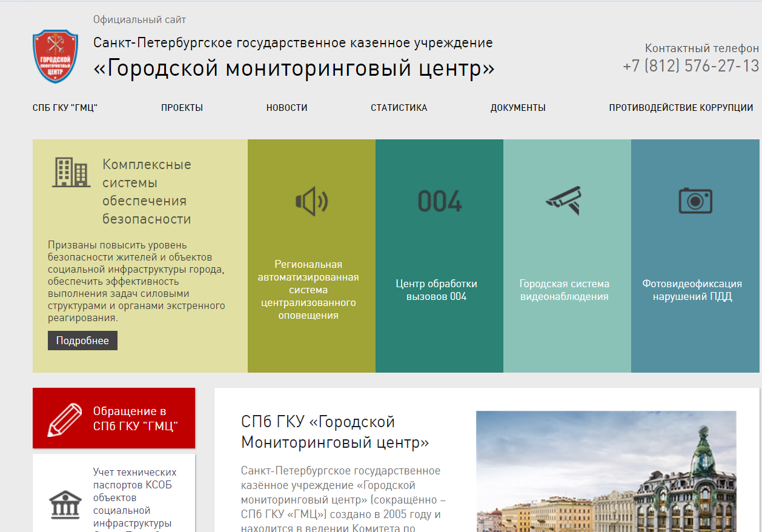Click the columned institution building icon
762x532 pixels.
click(x=65, y=504)
